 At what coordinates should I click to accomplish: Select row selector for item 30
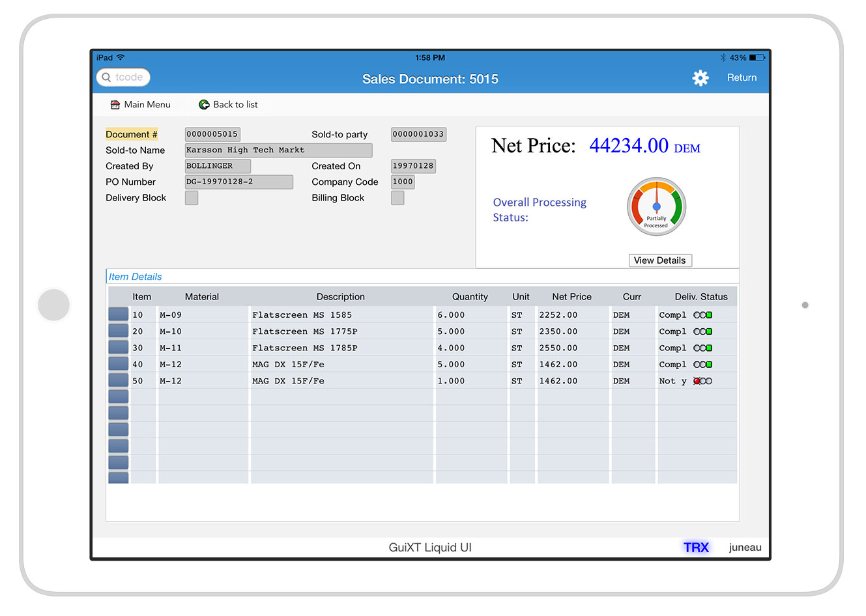pos(119,348)
